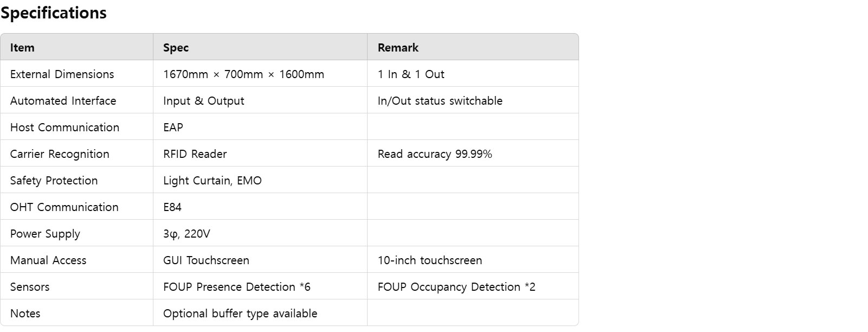This screenshot has width=868, height=332.
Task: Click FOUP Presence Detection *6 cell
Action: [260, 286]
